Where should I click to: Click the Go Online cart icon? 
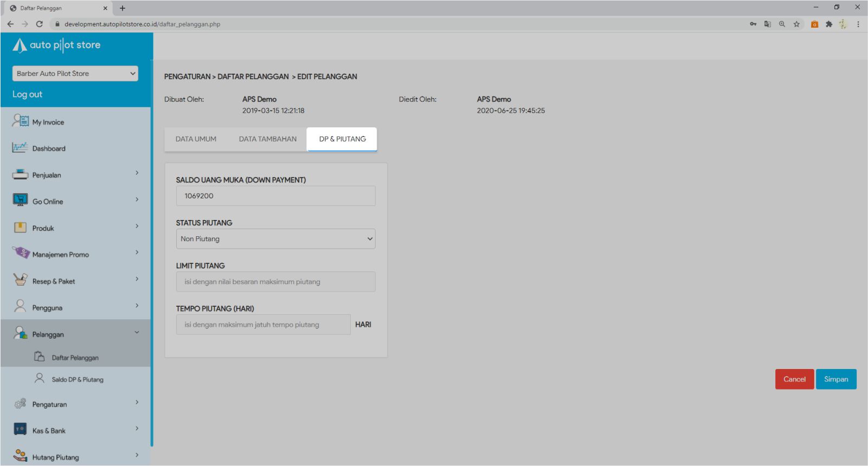20,200
